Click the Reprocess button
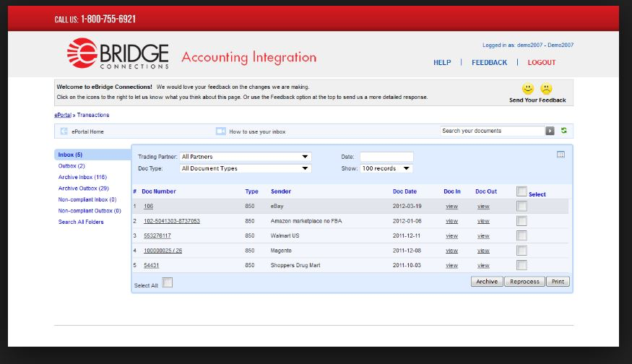This screenshot has width=632, height=364. [524, 282]
